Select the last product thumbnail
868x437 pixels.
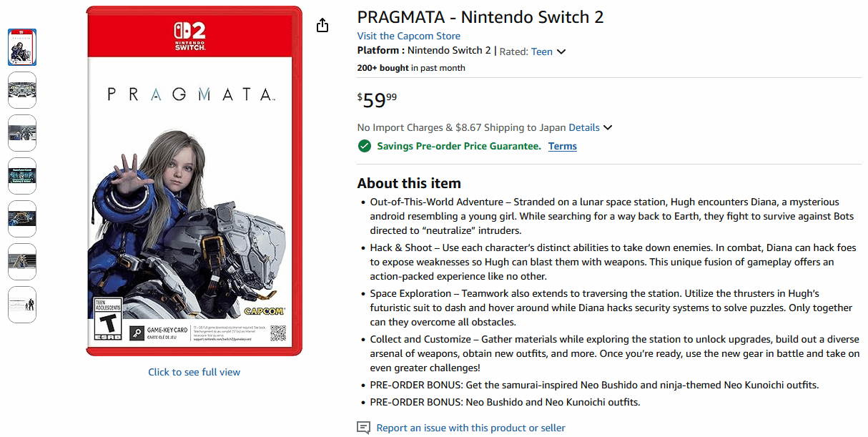click(22, 305)
